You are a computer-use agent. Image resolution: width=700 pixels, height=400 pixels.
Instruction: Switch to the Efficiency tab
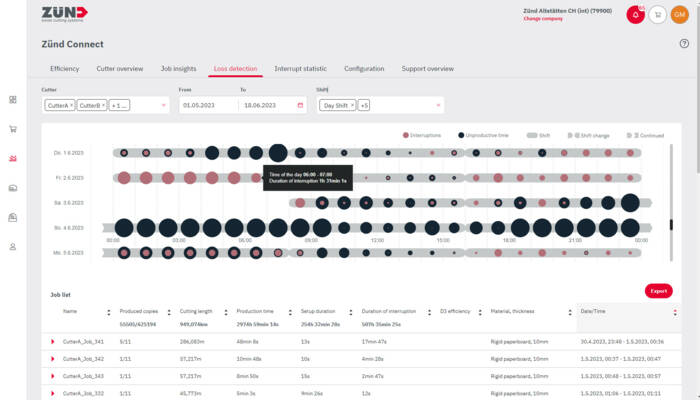point(65,68)
